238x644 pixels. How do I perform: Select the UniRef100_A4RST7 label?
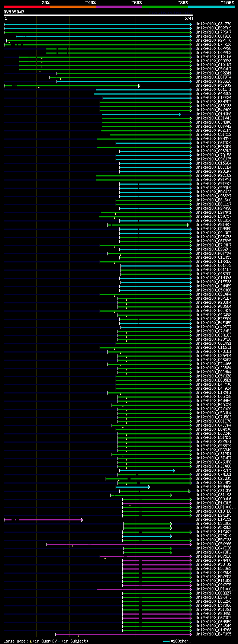pos(213,327)
